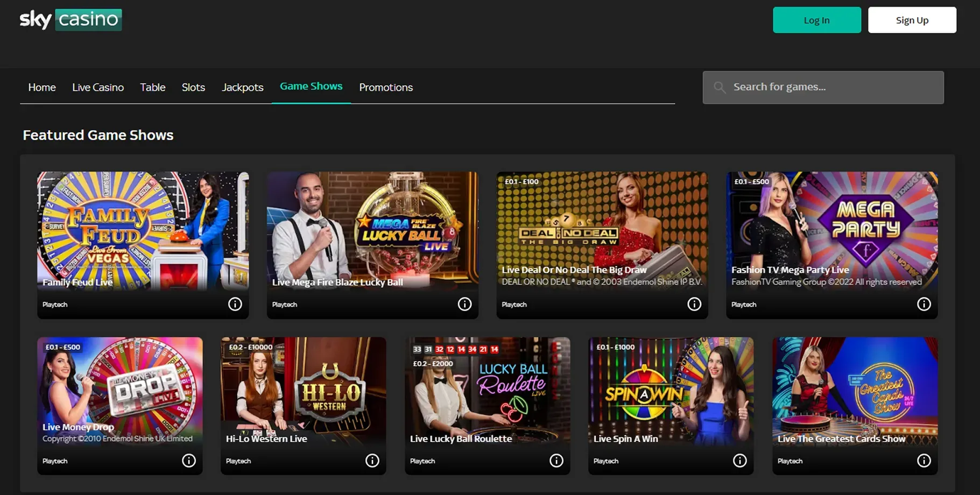This screenshot has width=980, height=495.
Task: Click Playtech label under Live Spin A Win
Action: (606, 461)
